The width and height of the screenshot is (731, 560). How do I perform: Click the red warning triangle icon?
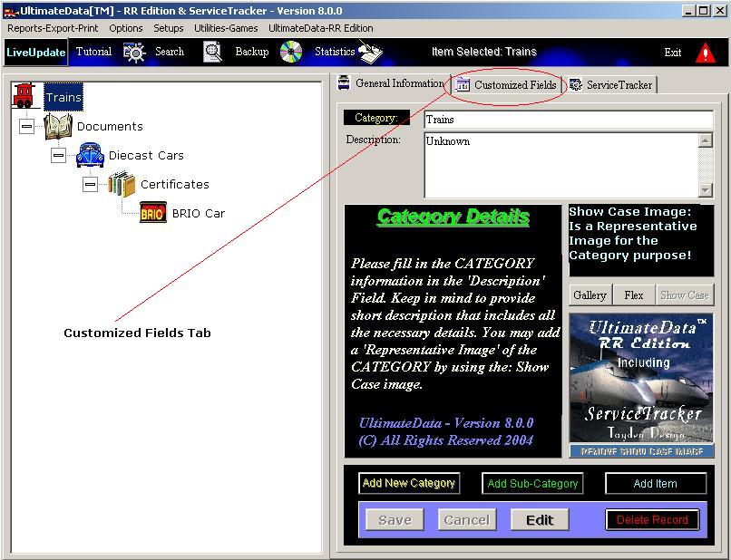(706, 53)
